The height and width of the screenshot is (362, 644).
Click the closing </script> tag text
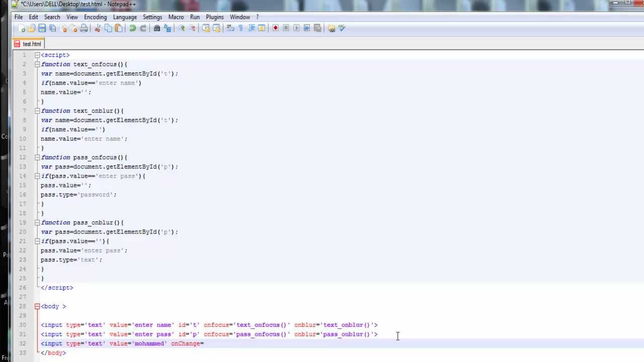click(57, 288)
